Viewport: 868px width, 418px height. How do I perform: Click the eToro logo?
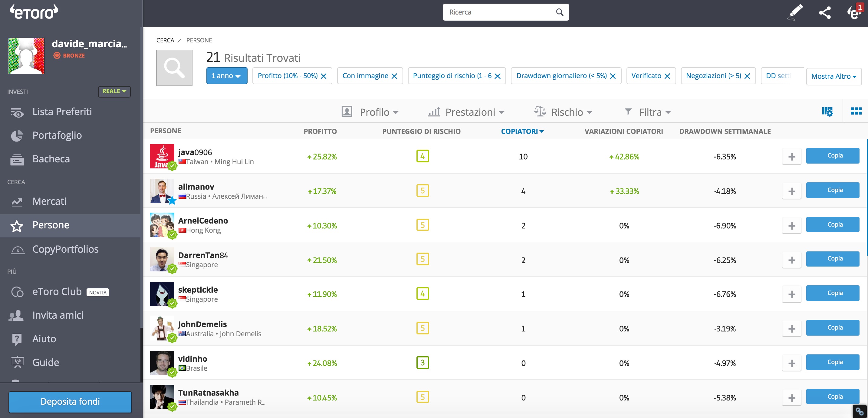tap(34, 12)
